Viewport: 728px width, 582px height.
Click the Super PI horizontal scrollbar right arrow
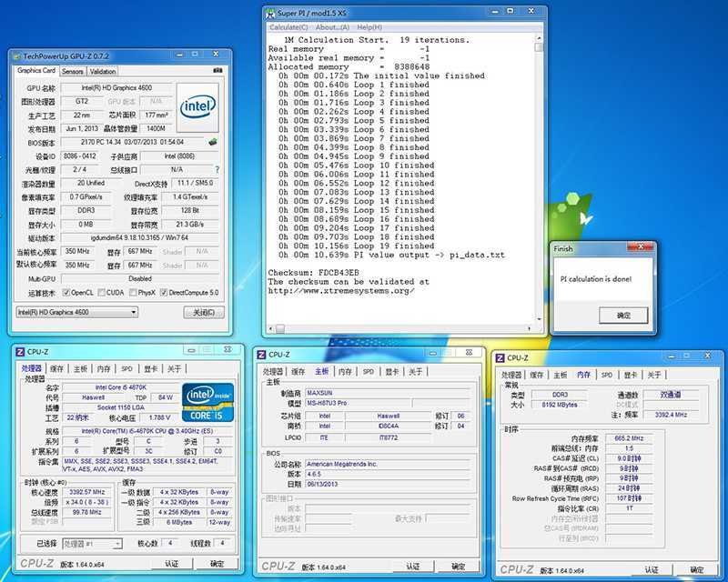(530, 328)
